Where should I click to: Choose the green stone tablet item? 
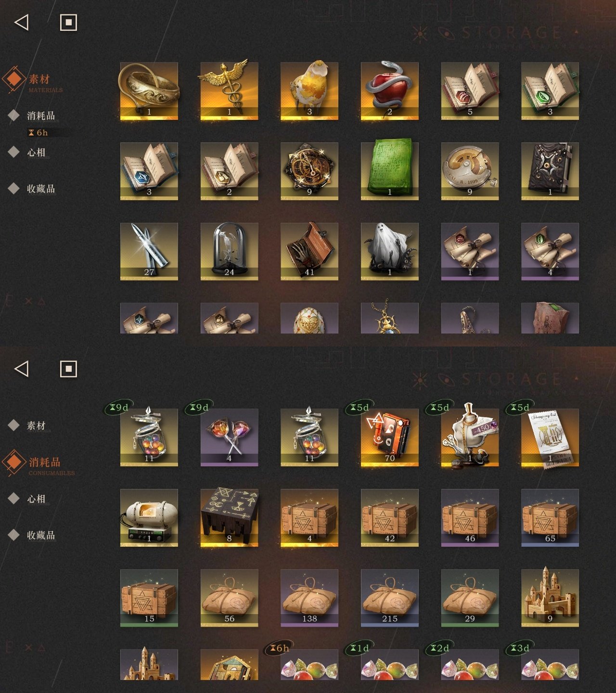pyautogui.click(x=390, y=171)
